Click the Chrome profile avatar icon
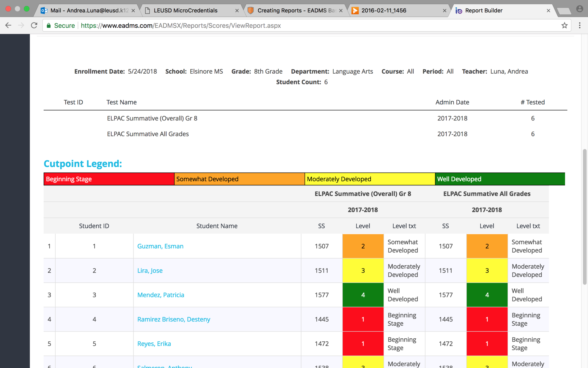The height and width of the screenshot is (368, 588). tap(579, 9)
